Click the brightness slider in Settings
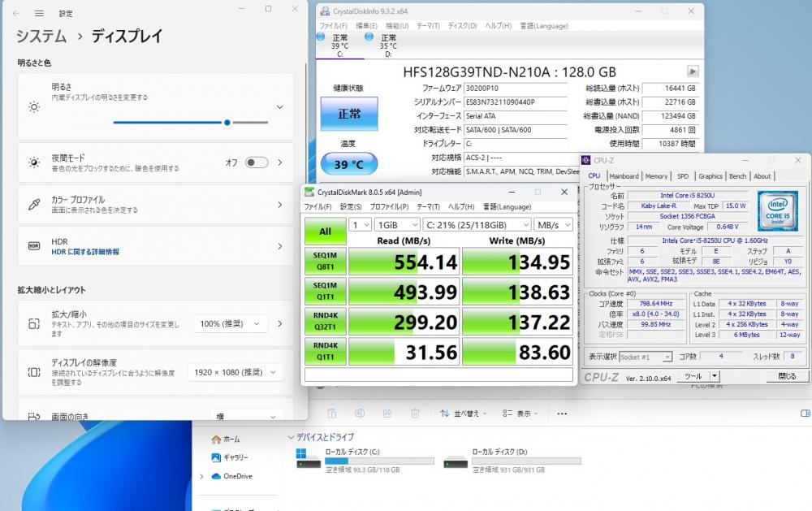This screenshot has height=511, width=812. pyautogui.click(x=191, y=123)
